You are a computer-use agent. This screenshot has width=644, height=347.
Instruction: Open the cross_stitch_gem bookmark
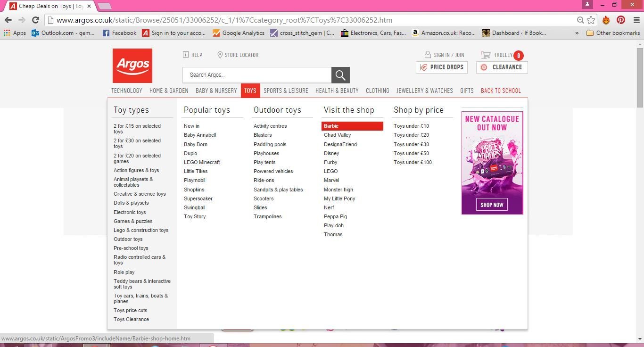click(x=302, y=33)
